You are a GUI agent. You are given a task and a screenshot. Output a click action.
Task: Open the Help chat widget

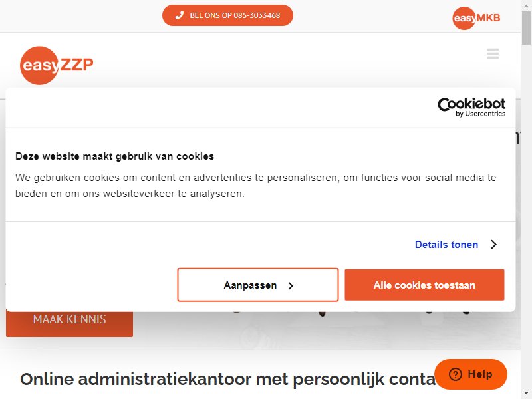471,374
